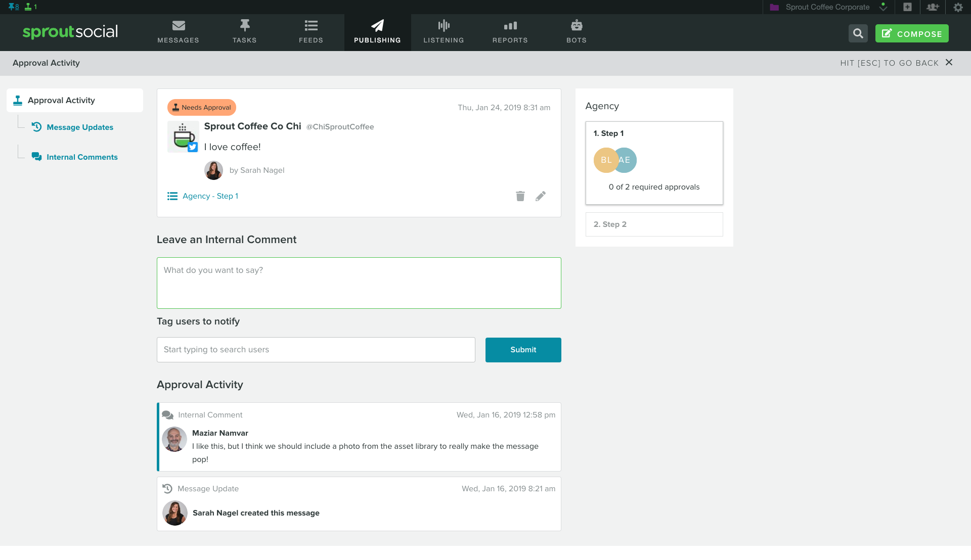Screen dimensions: 971x560
Task: Click the 'I love coffee!' message text
Action: coord(232,147)
